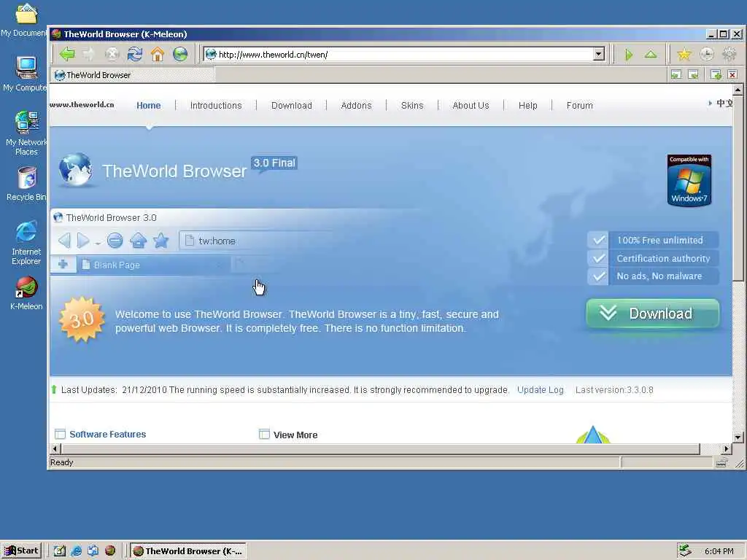Go back with the green left arrow
Screen dimensions: 747x560
[x=67, y=54]
